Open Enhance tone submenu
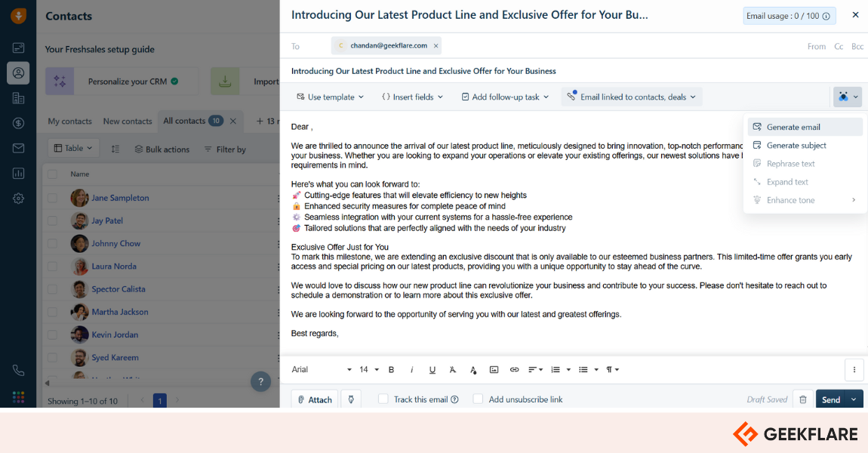The width and height of the screenshot is (868, 453). (x=805, y=200)
